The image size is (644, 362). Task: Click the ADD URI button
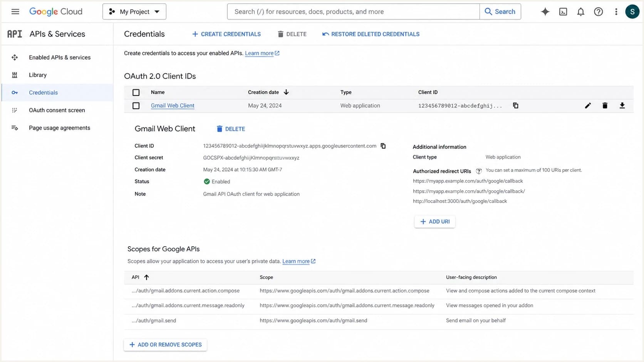pyautogui.click(x=435, y=222)
